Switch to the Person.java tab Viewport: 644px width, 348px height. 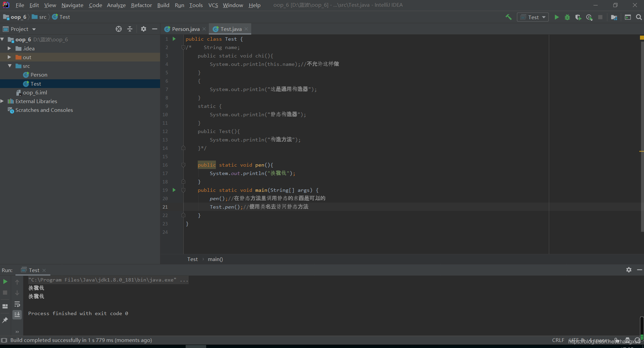click(x=185, y=29)
